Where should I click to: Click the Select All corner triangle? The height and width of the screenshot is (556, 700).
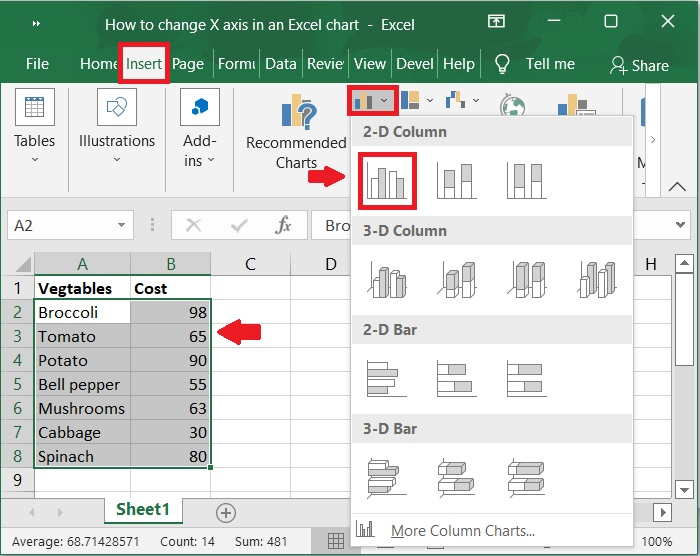click(x=23, y=263)
